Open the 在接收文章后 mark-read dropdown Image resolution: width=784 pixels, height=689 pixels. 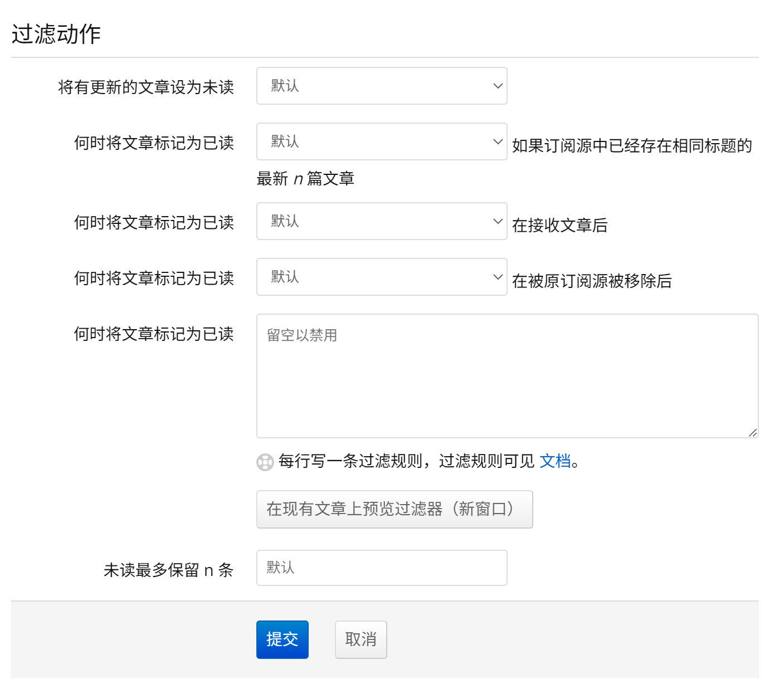click(381, 221)
